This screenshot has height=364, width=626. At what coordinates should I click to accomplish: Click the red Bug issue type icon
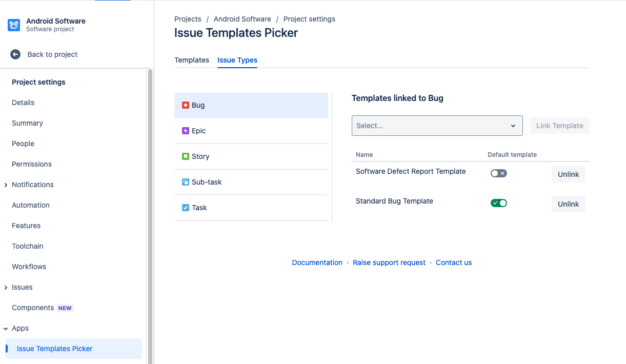[186, 105]
